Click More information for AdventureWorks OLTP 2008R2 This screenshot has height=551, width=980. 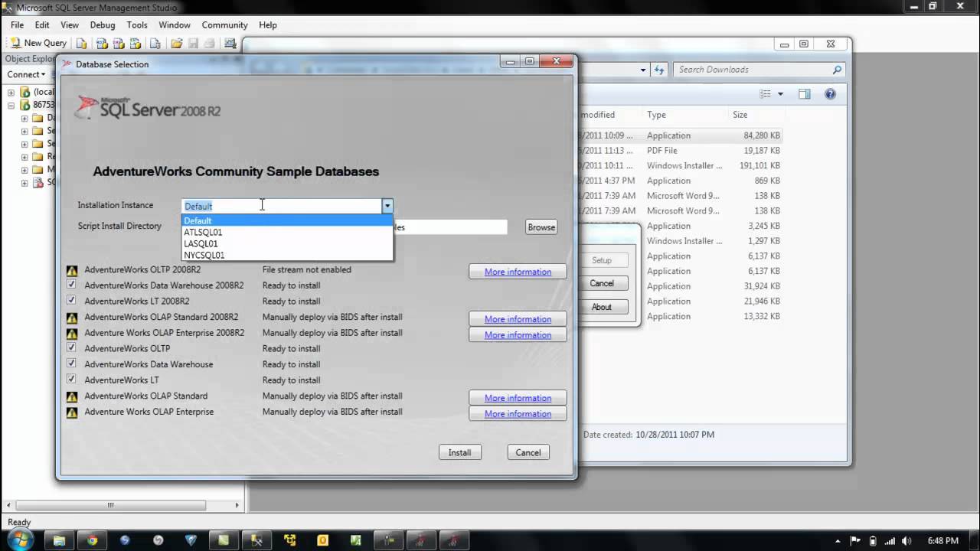(518, 272)
